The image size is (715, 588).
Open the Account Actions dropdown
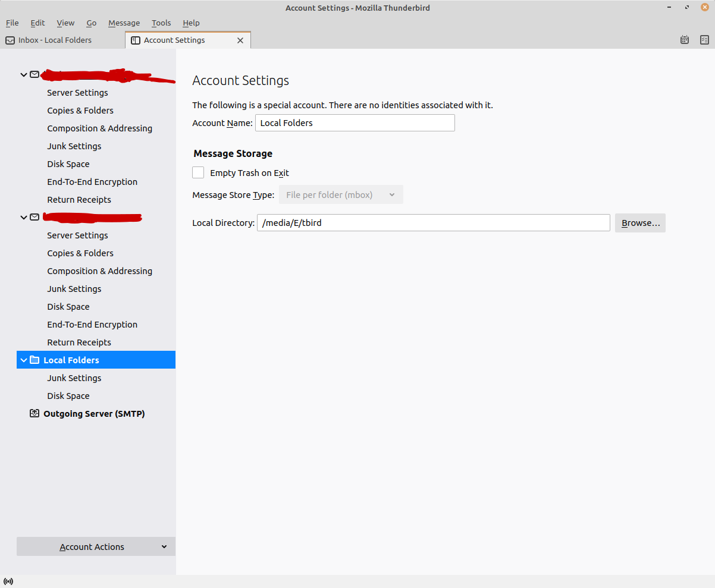click(x=96, y=546)
